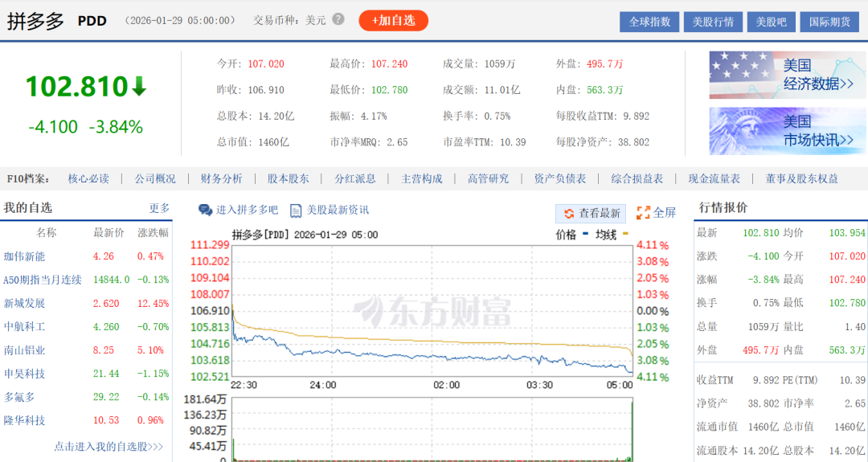Click 总市值 1460亿 value

[273, 142]
